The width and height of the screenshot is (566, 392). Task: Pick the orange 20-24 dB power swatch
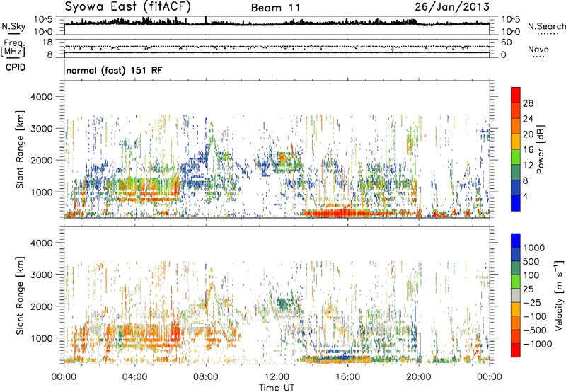click(x=516, y=126)
